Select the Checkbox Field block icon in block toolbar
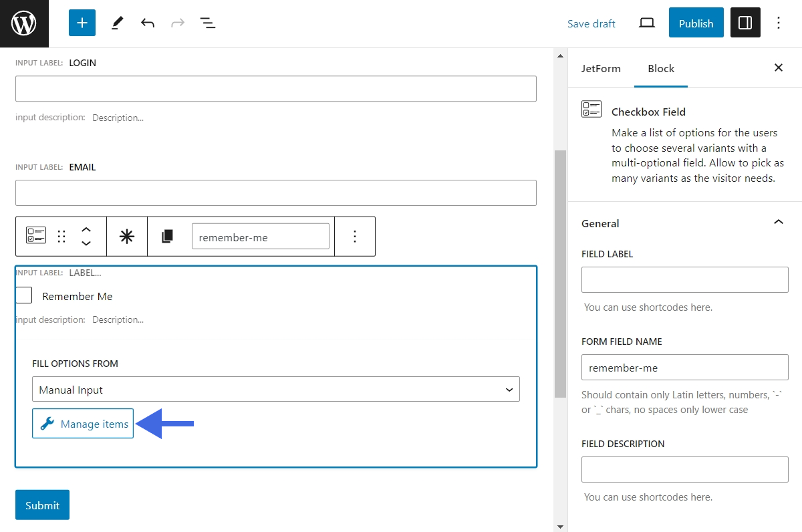 pos(36,236)
